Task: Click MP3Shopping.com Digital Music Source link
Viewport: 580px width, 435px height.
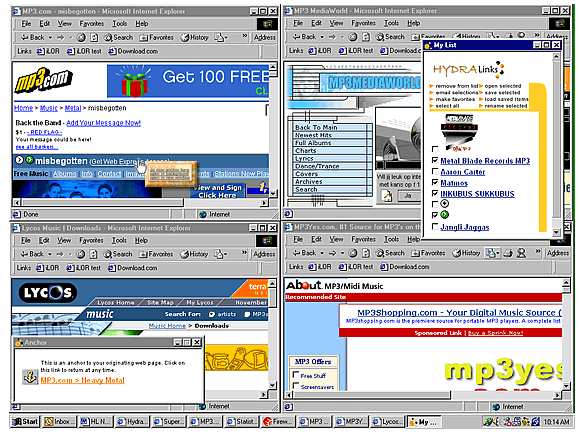Action: 459,313
